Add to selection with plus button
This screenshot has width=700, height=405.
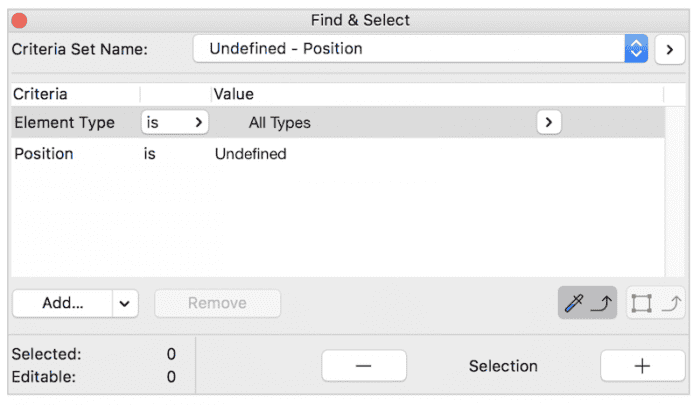(x=642, y=366)
